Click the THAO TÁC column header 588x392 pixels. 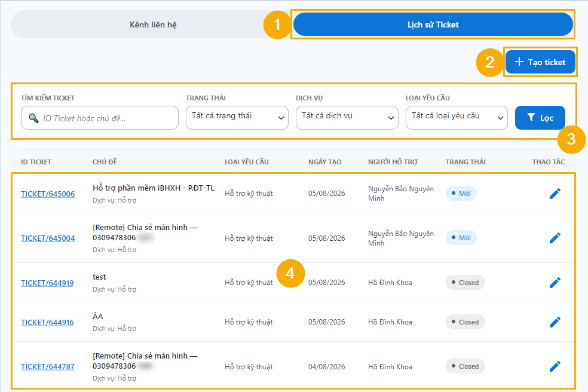549,162
